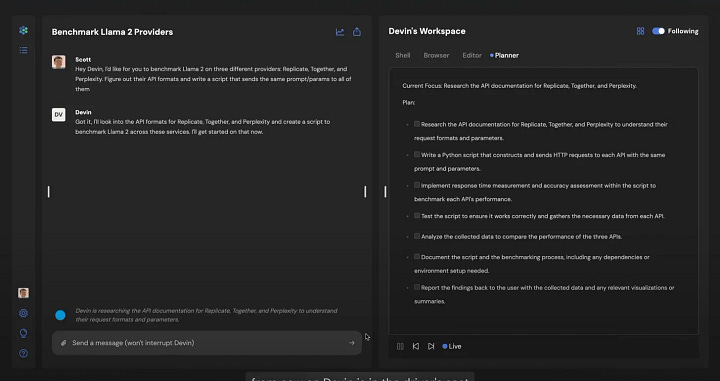Open the help question mark icon
The image size is (720, 381).
click(x=23, y=353)
